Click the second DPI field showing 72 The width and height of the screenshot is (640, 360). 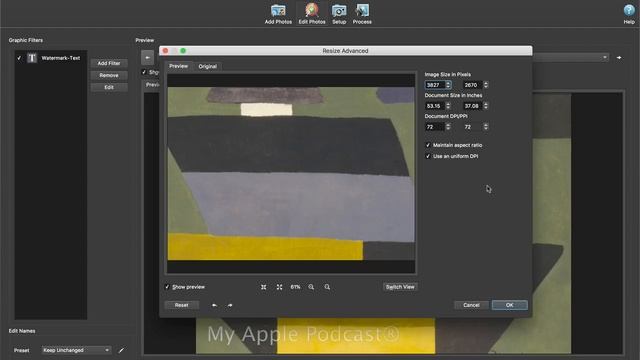click(x=472, y=127)
